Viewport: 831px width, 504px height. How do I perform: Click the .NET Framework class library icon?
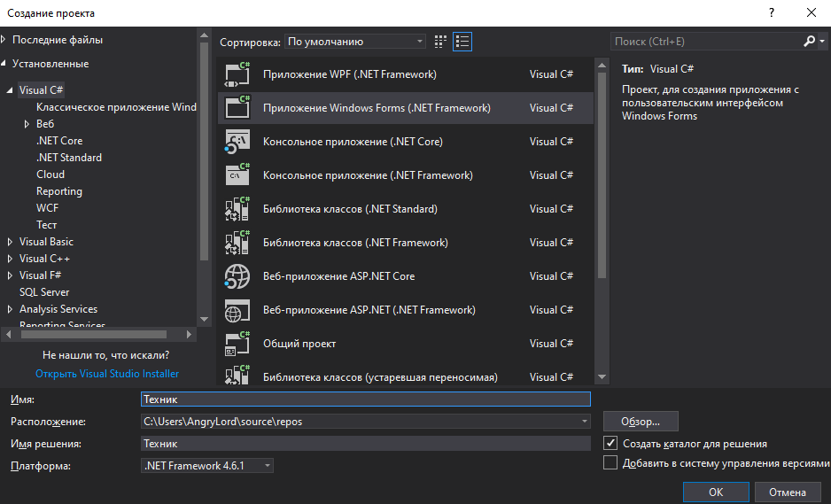tap(237, 242)
